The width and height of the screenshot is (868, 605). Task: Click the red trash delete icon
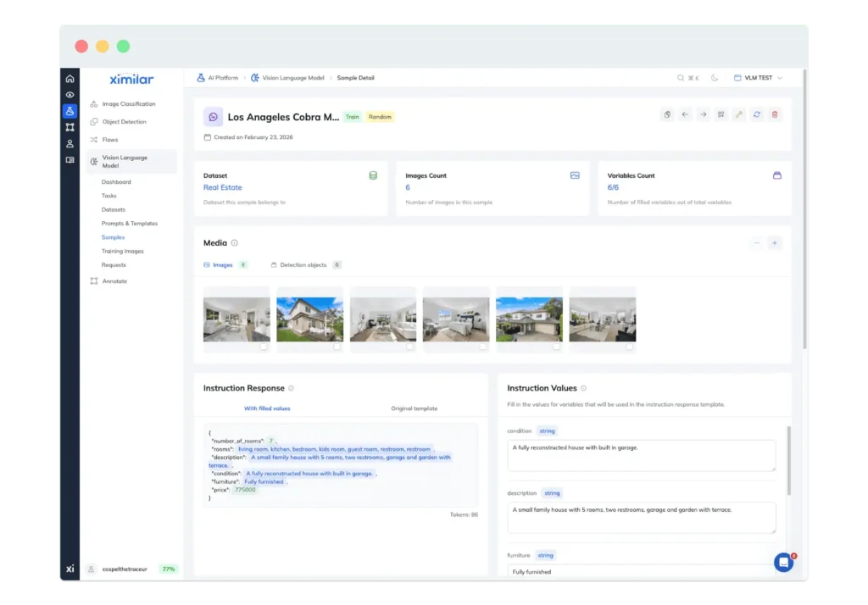[775, 115]
